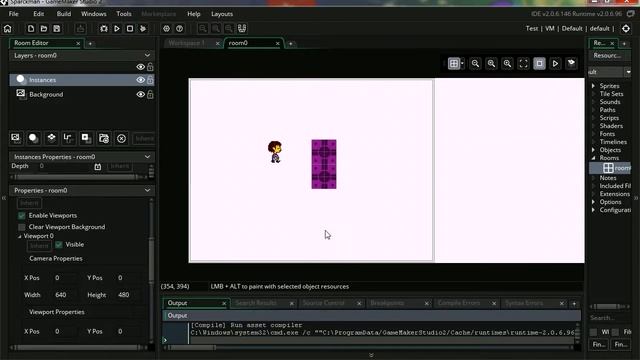Run the game from the main toolbar
Viewport: 640px width, 360px height.
[117, 29]
